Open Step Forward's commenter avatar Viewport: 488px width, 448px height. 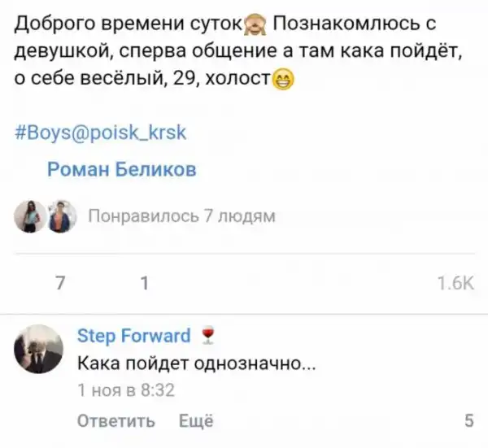tap(39, 349)
